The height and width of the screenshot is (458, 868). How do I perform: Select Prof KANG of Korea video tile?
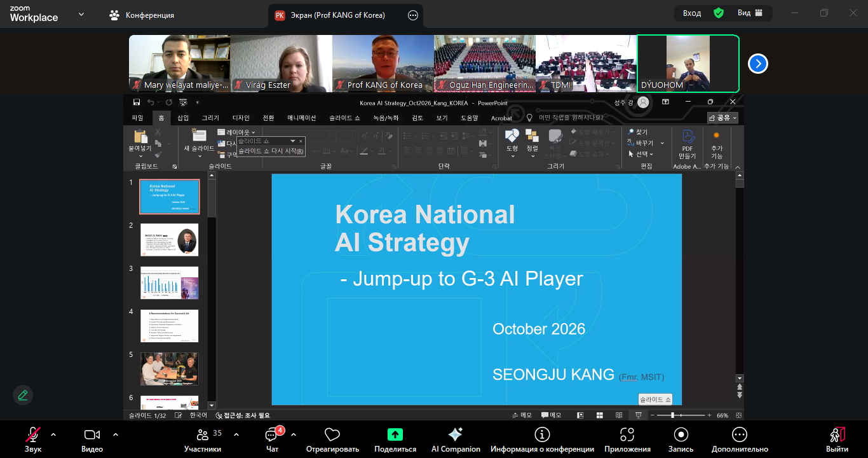tap(383, 64)
